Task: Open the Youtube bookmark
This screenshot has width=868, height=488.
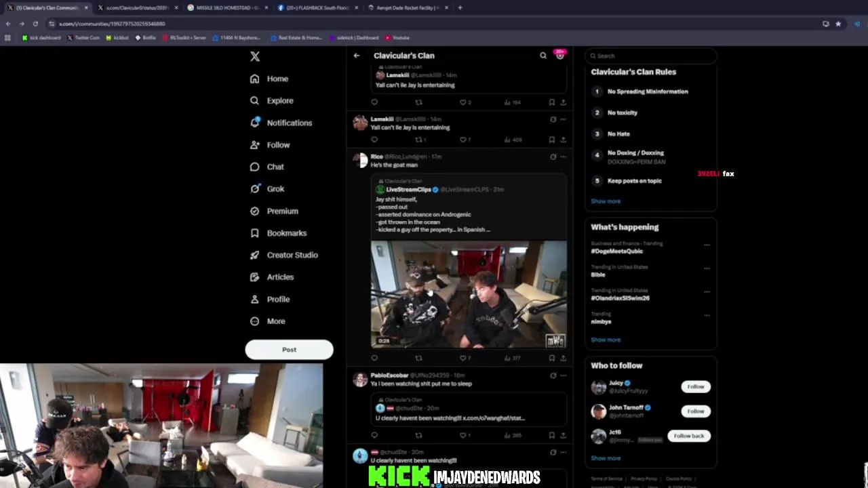Action: 397,38
